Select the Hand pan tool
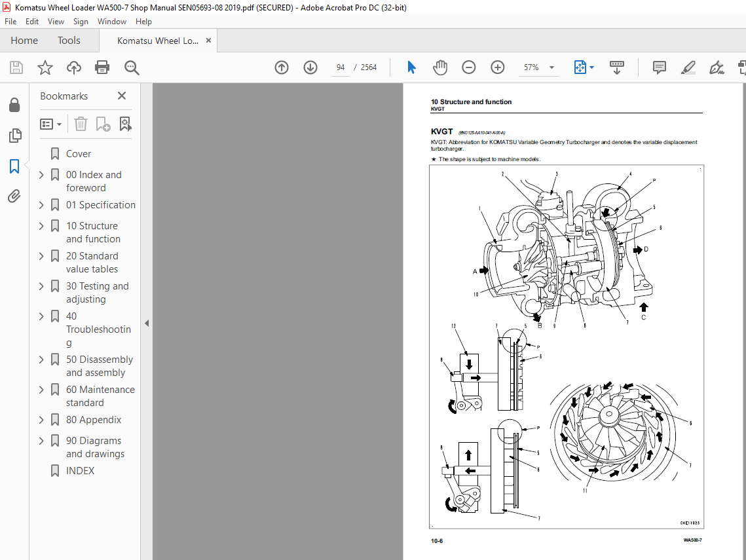This screenshot has height=560, width=746. point(440,67)
